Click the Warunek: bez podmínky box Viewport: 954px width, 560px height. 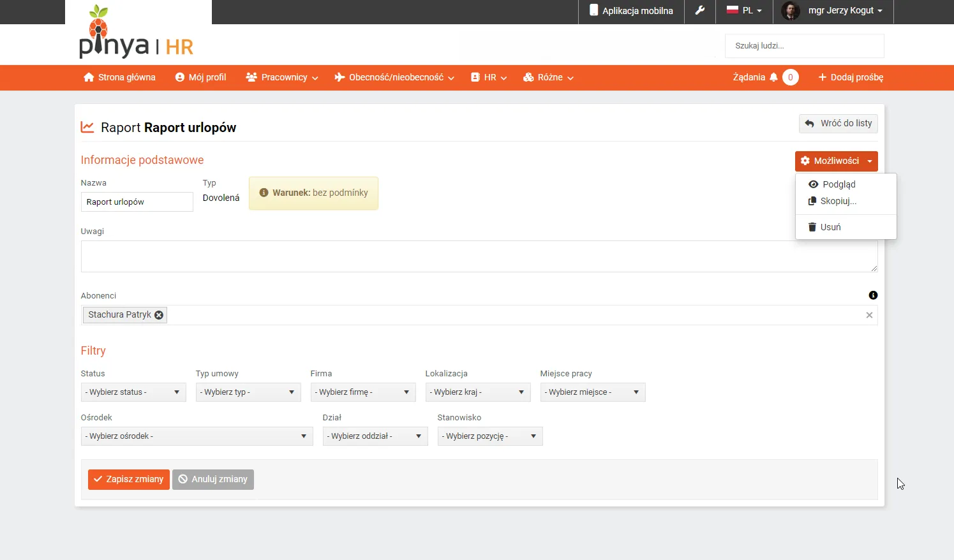[x=313, y=193]
